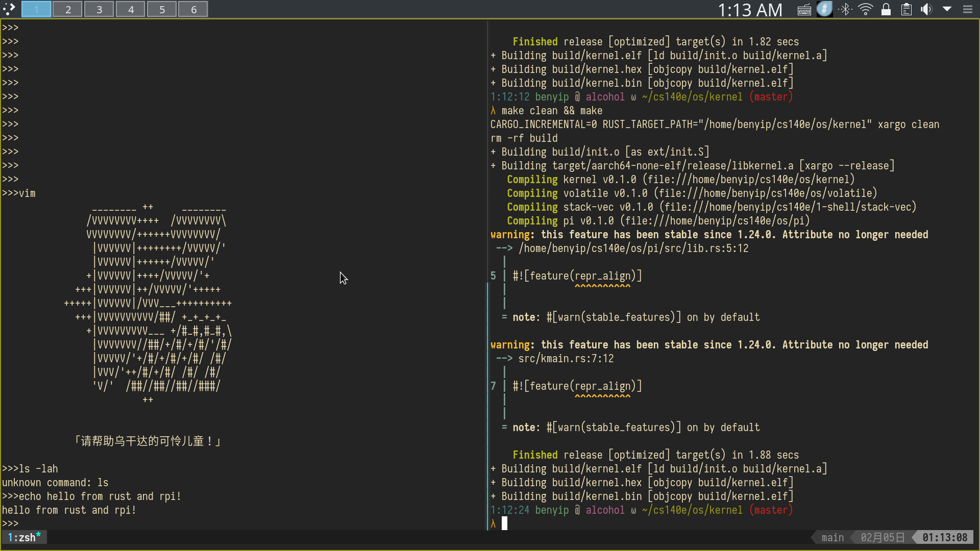The height and width of the screenshot is (551, 980).
Task: Click '>>>echo hello from rust and rpi!' line
Action: click(91, 496)
